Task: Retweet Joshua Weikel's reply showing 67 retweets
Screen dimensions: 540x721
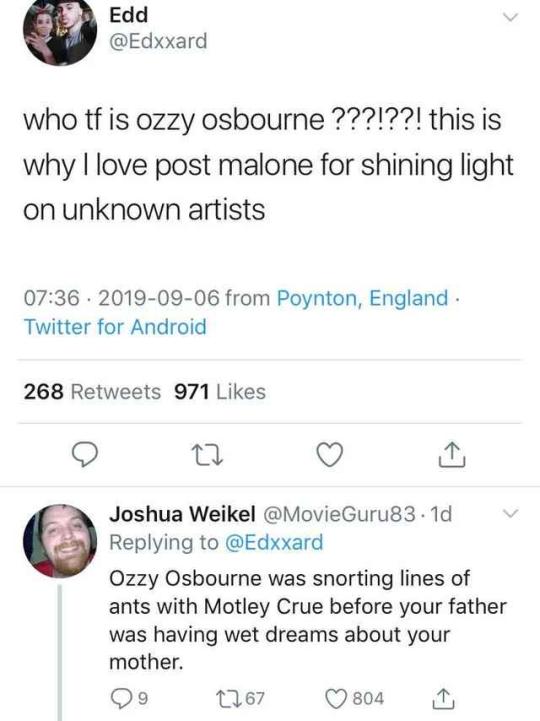Action: pyautogui.click(x=244, y=698)
